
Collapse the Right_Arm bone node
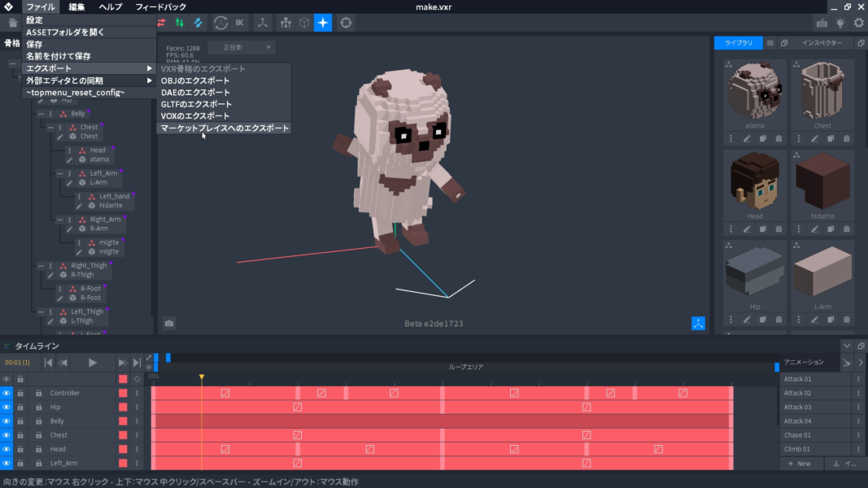click(x=59, y=220)
